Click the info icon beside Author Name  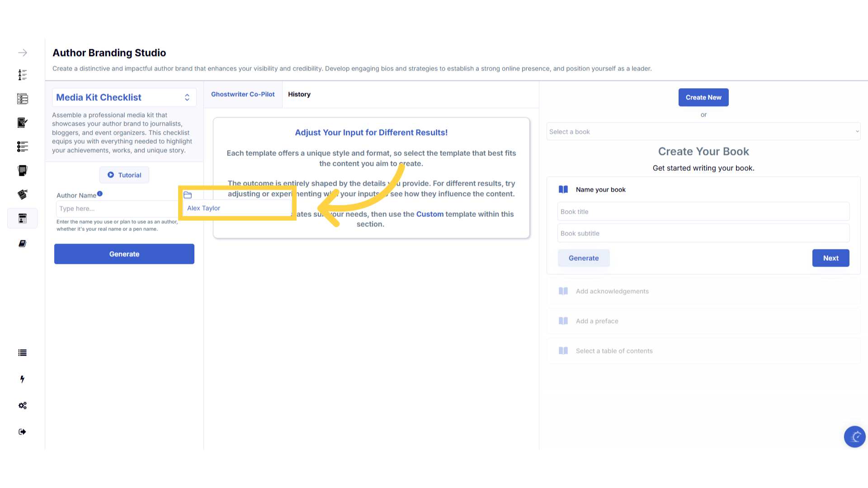coord(100,194)
